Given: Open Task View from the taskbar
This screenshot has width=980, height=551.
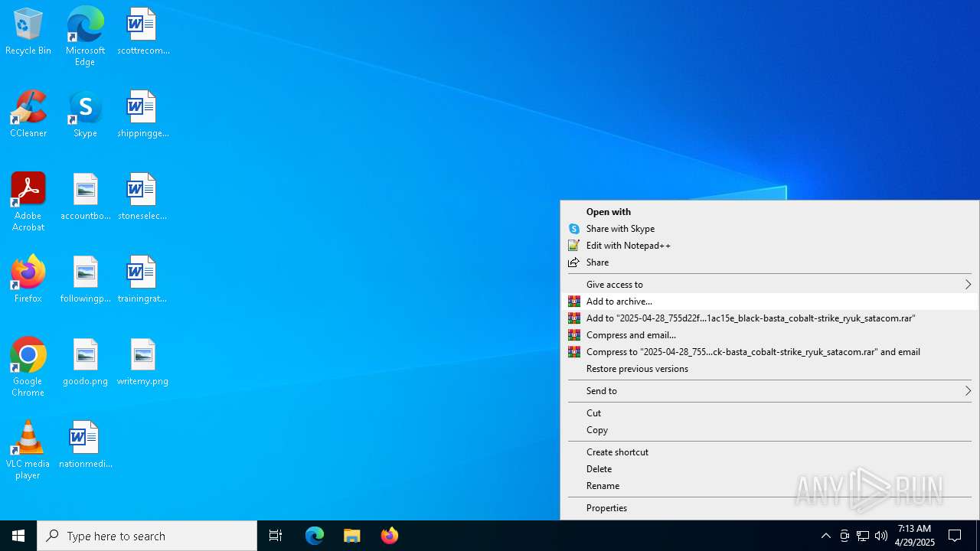Looking at the screenshot, I should [x=276, y=536].
